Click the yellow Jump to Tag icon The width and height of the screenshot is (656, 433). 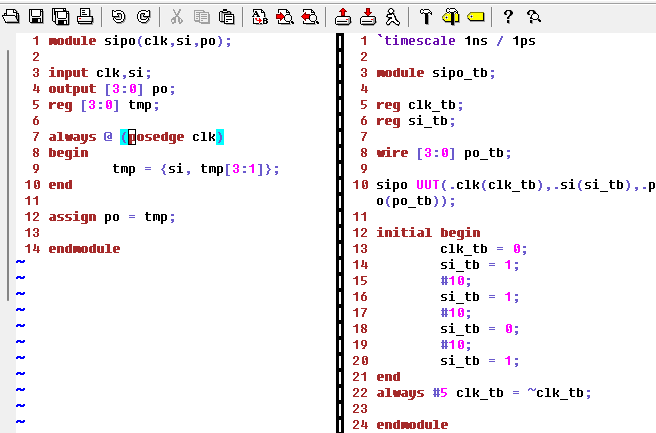(475, 16)
